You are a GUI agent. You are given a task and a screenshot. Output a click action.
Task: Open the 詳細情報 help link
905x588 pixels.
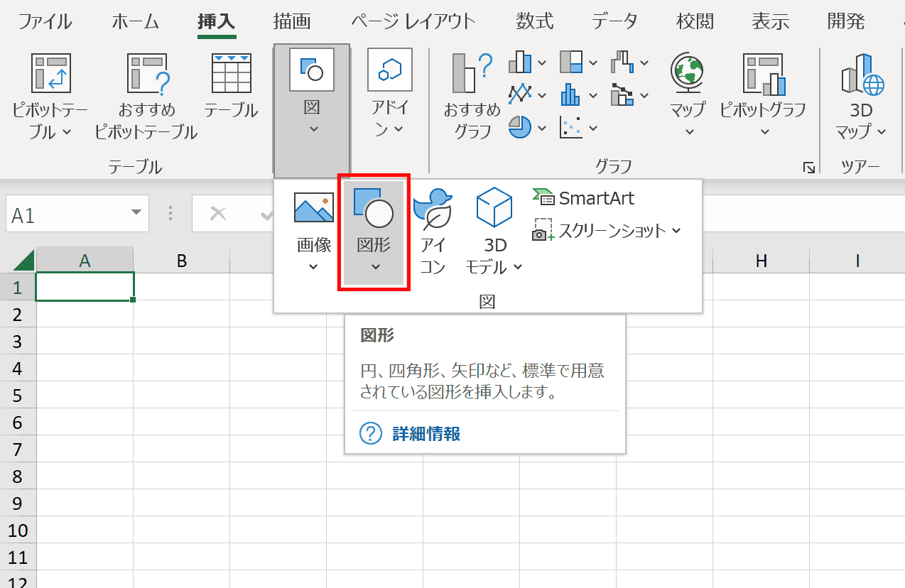tap(426, 433)
